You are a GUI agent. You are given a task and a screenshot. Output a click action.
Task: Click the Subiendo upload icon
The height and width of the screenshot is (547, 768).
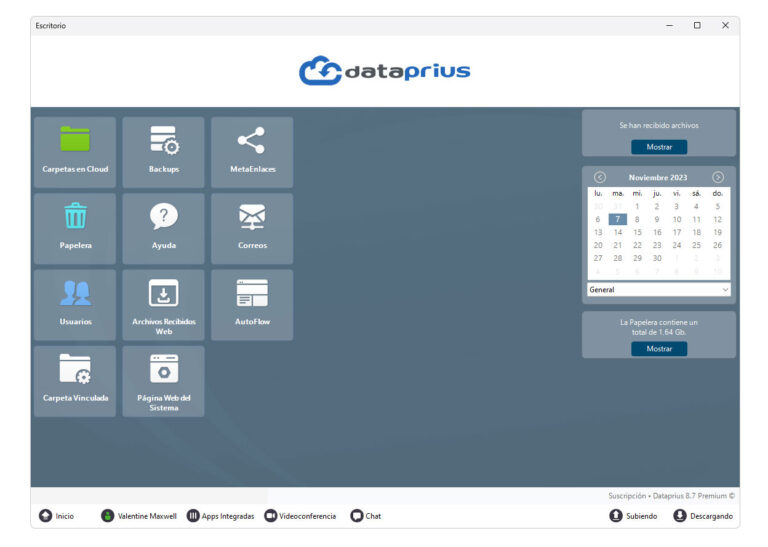click(616, 516)
